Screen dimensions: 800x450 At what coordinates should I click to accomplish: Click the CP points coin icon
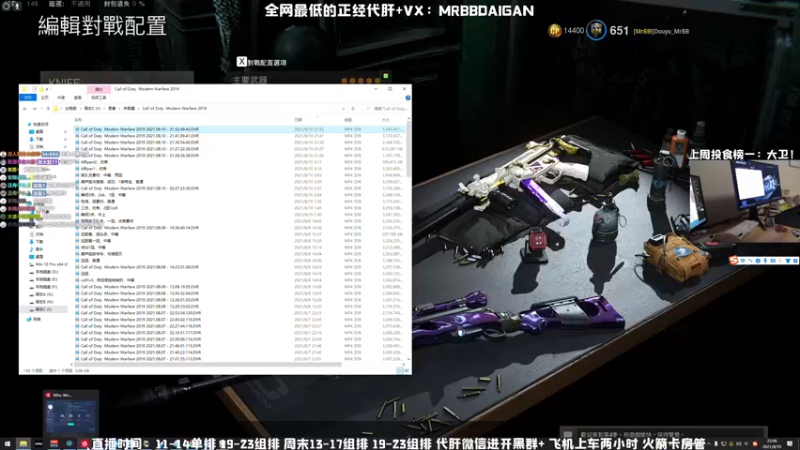(555, 31)
